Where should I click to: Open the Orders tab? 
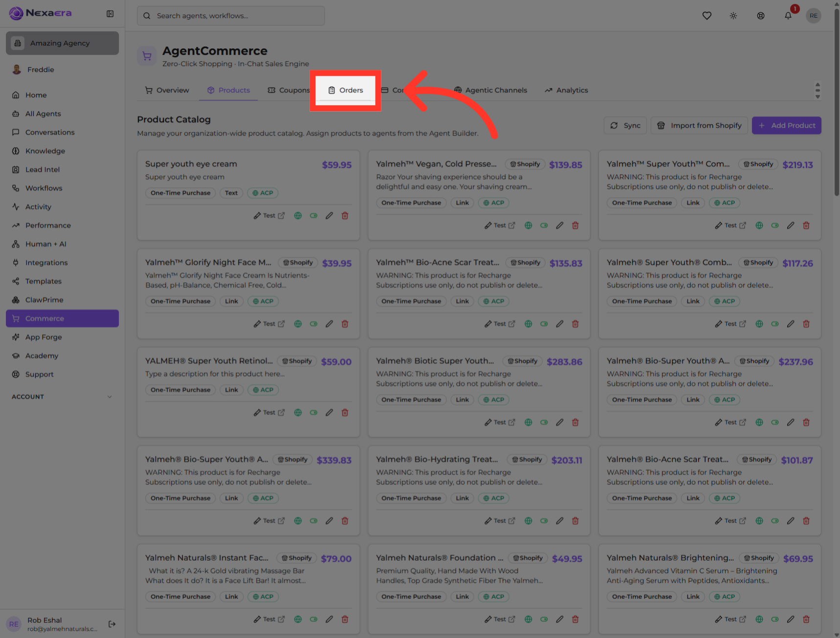click(345, 90)
